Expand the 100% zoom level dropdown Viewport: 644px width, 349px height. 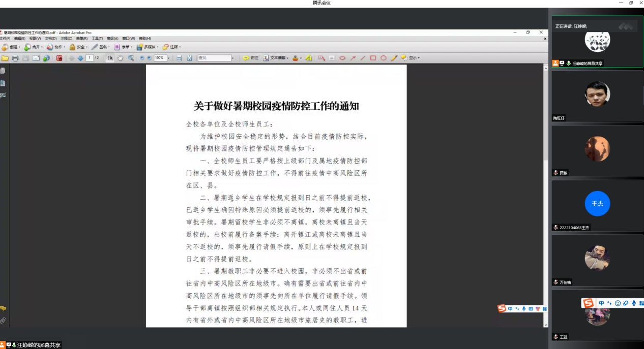[168, 58]
